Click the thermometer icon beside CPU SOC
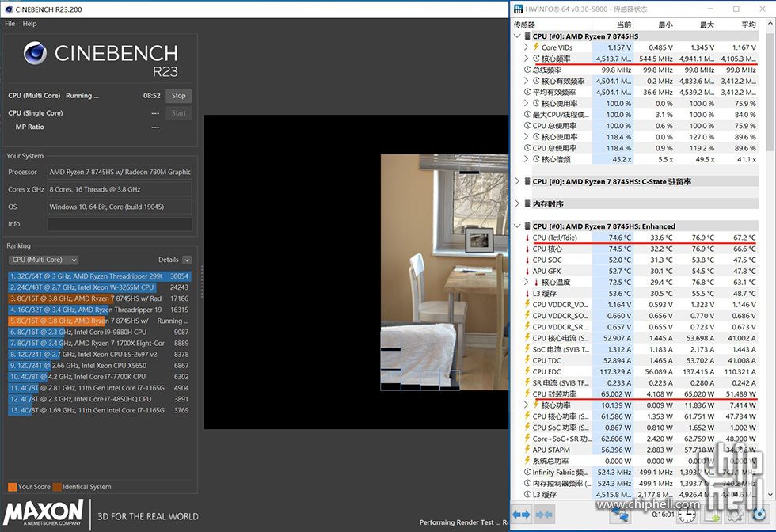The width and height of the screenshot is (776, 532). 527,260
